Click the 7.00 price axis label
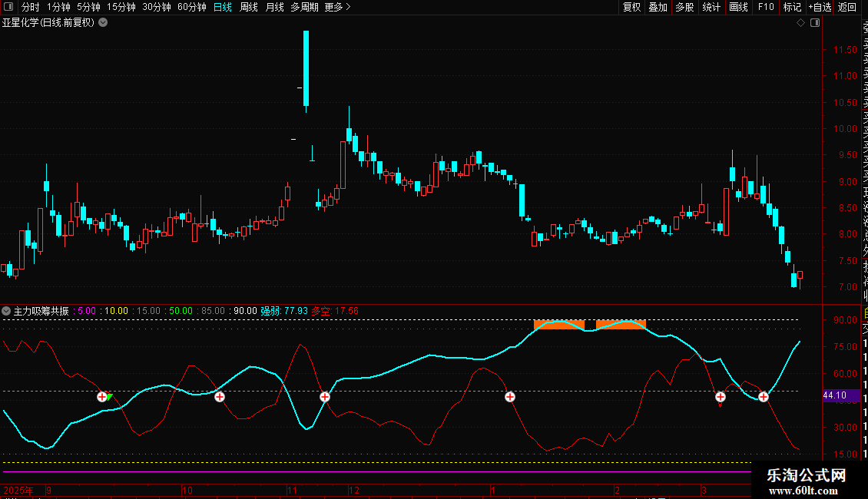The width and height of the screenshot is (868, 499). pos(847,287)
